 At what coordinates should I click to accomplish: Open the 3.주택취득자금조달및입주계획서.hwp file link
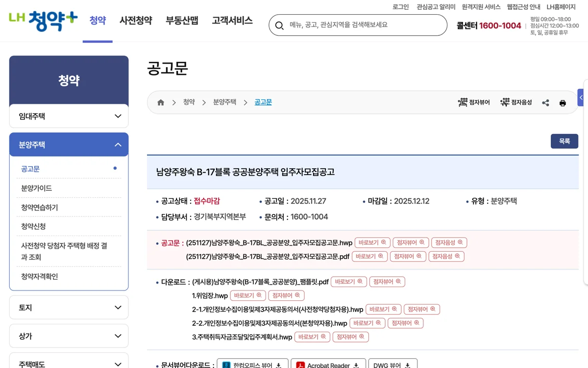point(242,337)
